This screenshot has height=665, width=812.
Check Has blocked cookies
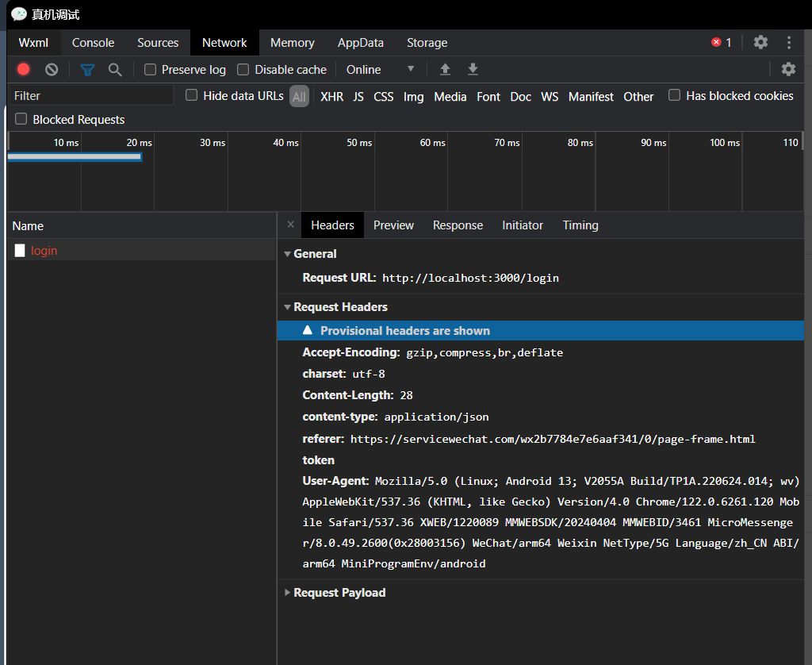click(x=674, y=95)
